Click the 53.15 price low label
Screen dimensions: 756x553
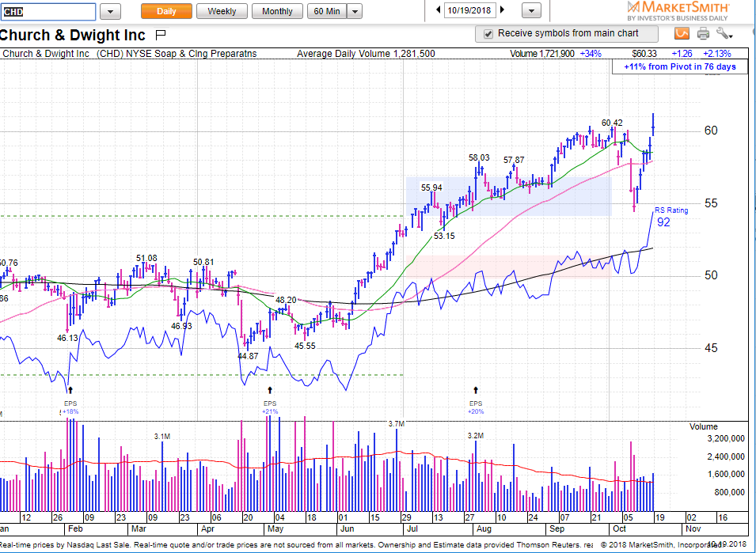444,236
